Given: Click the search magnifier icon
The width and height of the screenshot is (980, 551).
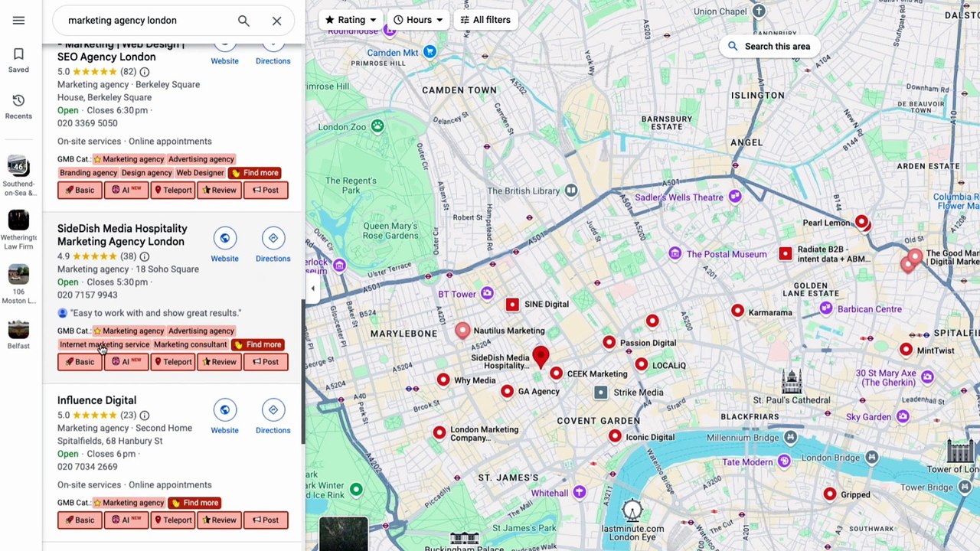Looking at the screenshot, I should click(x=243, y=21).
